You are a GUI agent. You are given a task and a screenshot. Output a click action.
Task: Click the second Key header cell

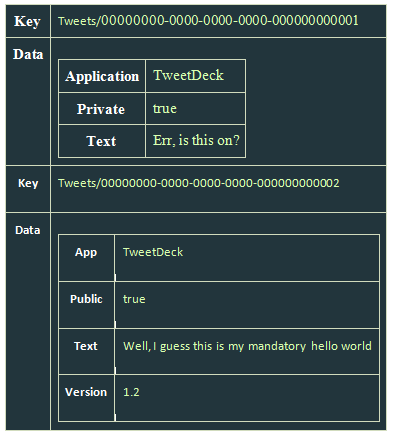(28, 189)
